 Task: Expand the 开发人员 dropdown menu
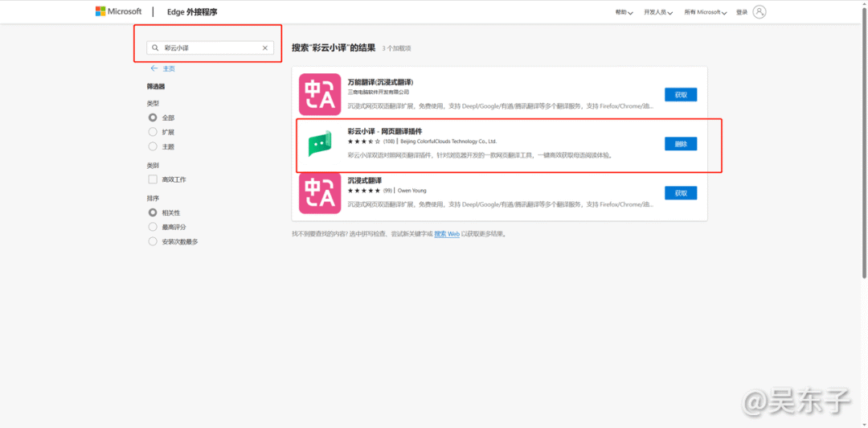pos(658,12)
